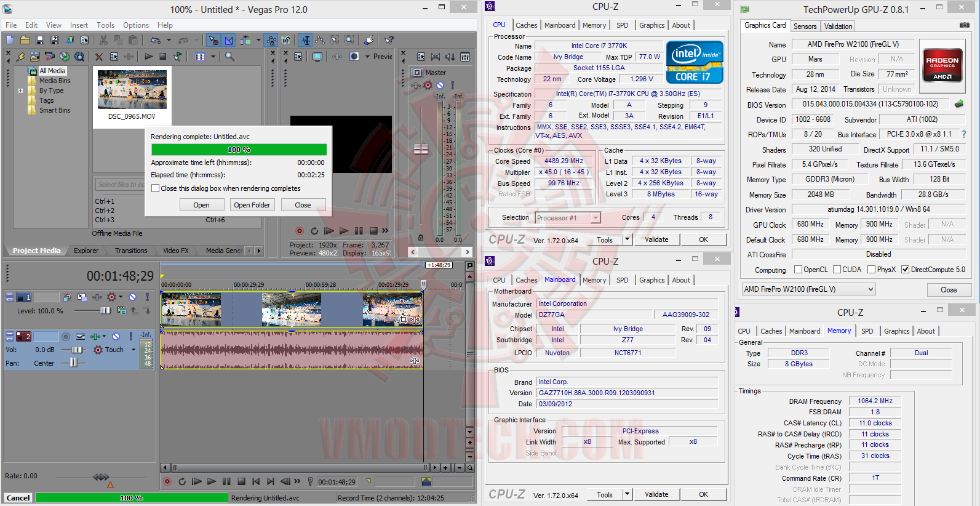The image size is (980, 506).
Task: Click the Search Media Bins magnifier icon
Action: click(x=229, y=57)
